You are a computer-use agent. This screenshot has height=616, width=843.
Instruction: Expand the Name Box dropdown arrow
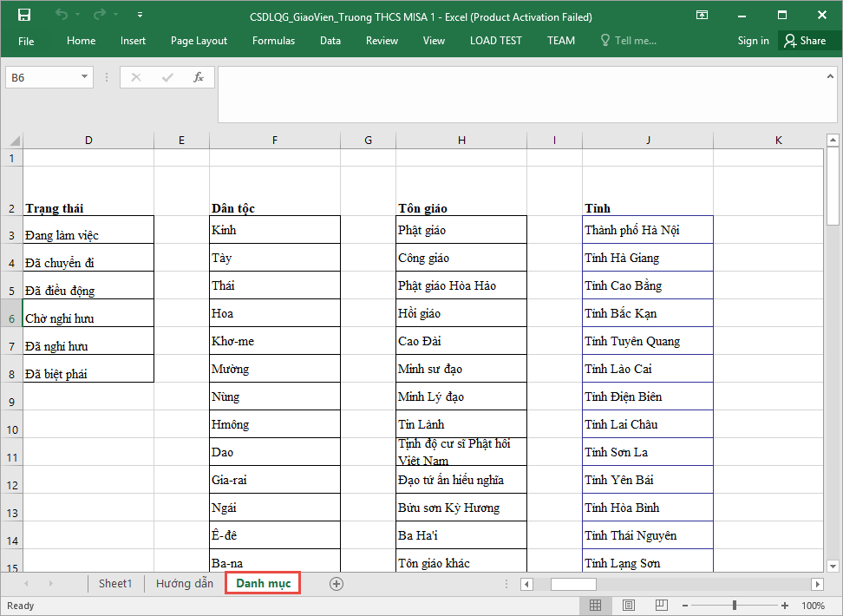(84, 77)
